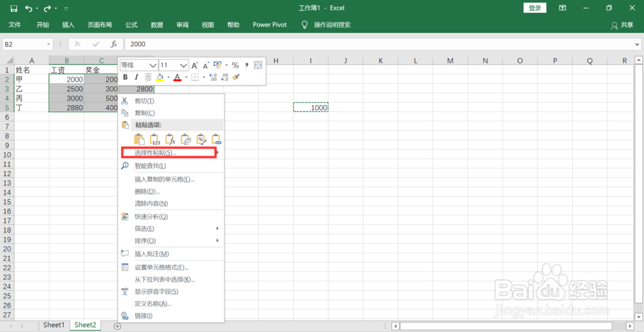Decrease decimal places
The height and width of the screenshot is (332, 644).
click(x=224, y=77)
